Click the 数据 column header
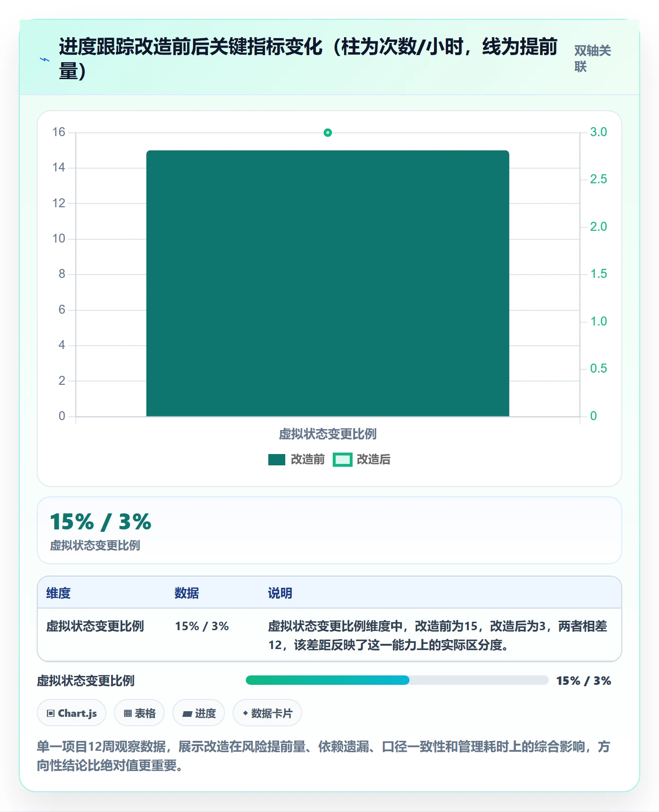The width and height of the screenshot is (659, 812). point(187,593)
